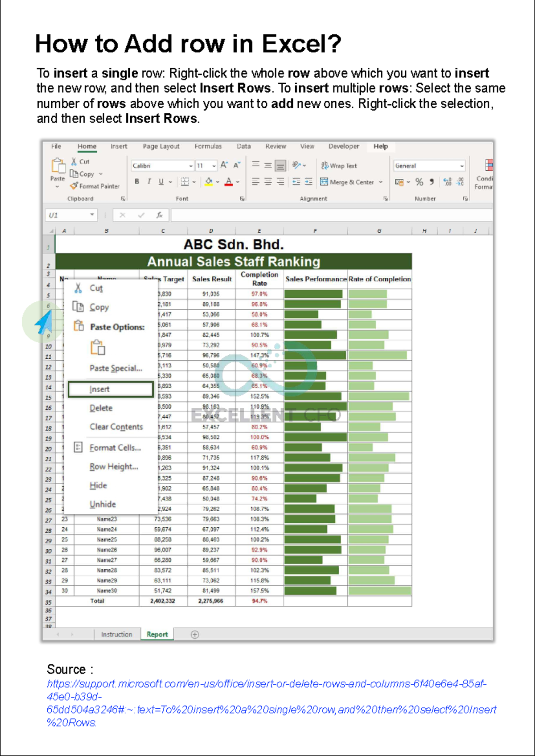
Task: Click Decrease Indent icon
Action: [x=296, y=182]
